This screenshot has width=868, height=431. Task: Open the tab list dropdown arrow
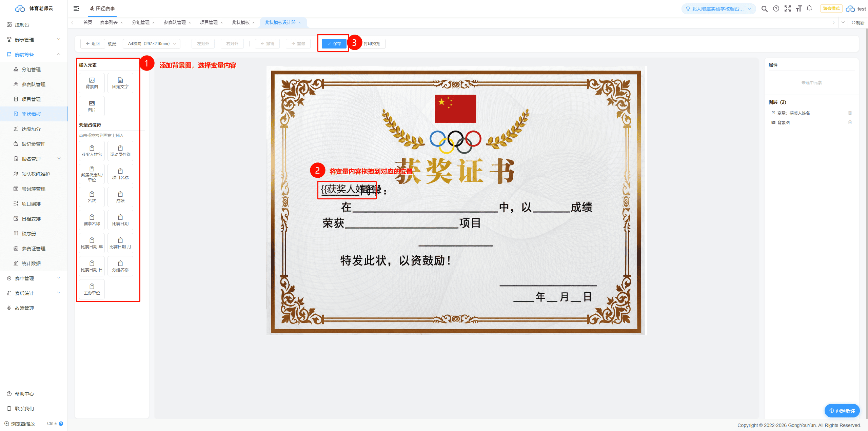click(843, 23)
